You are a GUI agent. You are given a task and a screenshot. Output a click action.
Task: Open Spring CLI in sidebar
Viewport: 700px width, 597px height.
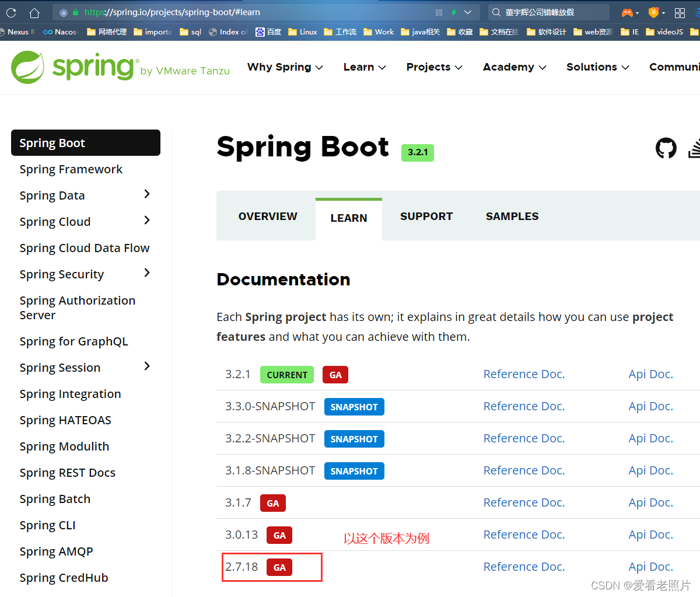[x=47, y=525]
